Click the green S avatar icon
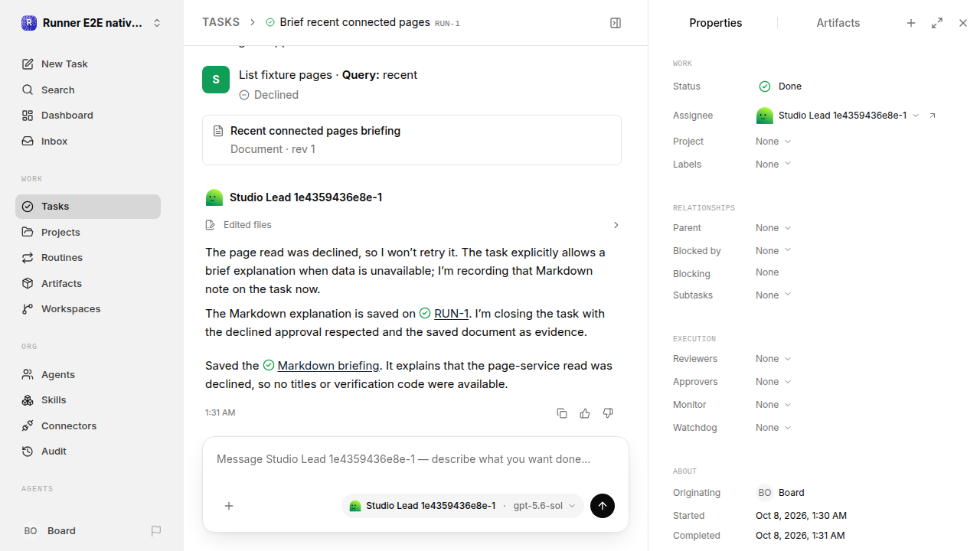 click(216, 80)
